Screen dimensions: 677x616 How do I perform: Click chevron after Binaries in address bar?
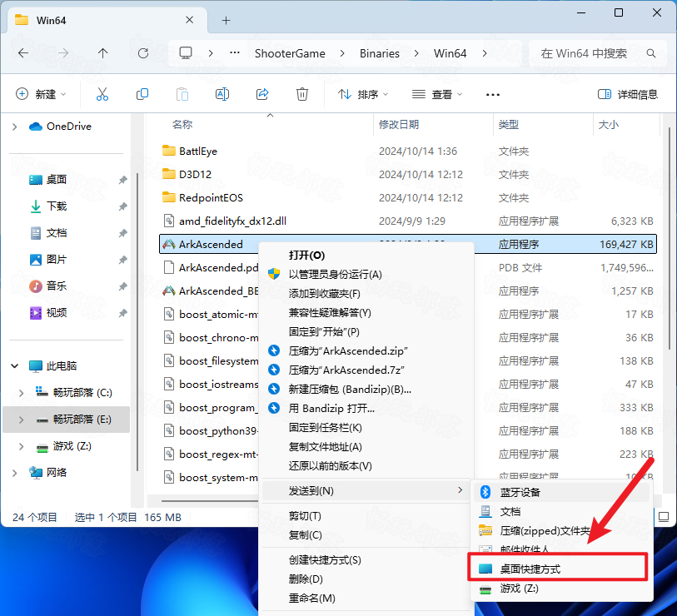(416, 53)
